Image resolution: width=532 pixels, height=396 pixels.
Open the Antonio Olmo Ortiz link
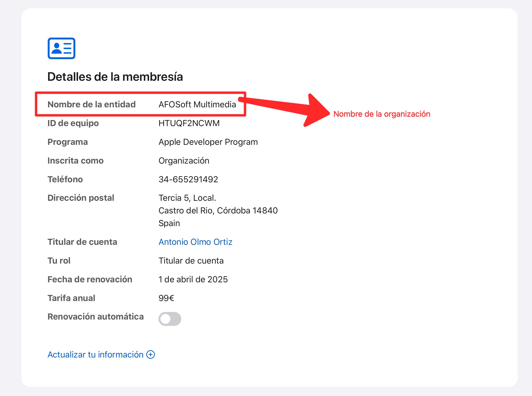(195, 242)
